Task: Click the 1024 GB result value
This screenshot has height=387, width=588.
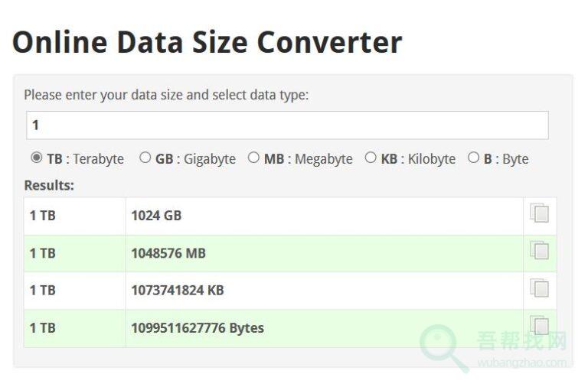Action: [x=156, y=216]
